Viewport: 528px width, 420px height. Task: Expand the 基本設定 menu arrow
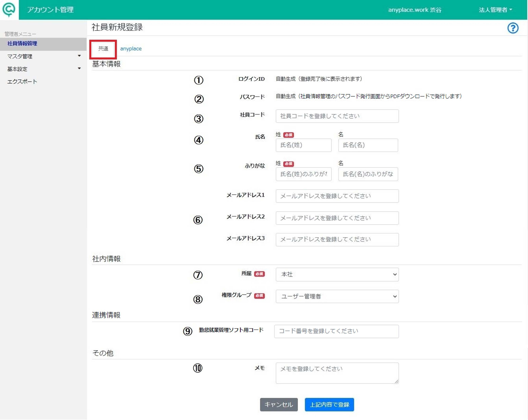tap(79, 68)
